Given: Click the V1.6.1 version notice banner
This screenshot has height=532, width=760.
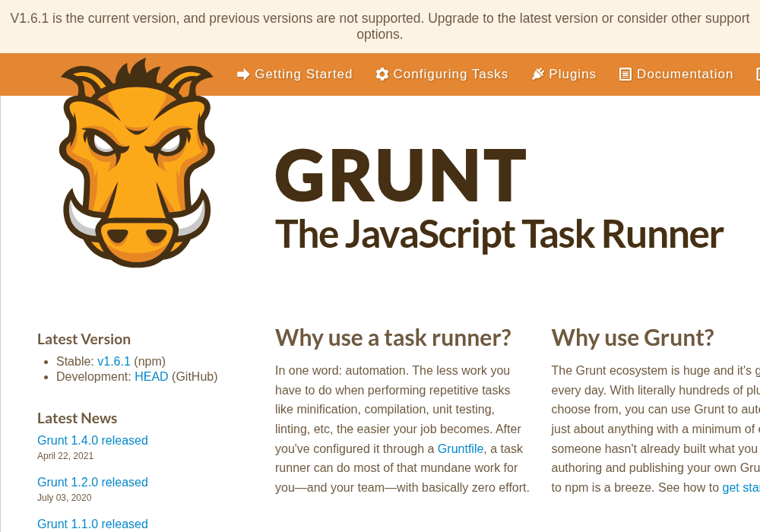Looking at the screenshot, I should coord(380,26).
